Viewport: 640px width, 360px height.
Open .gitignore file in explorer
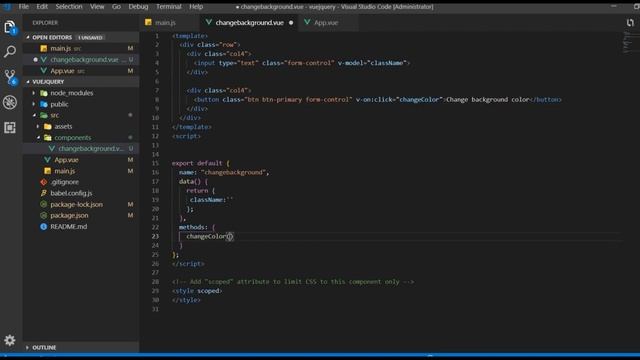[x=81, y=182]
